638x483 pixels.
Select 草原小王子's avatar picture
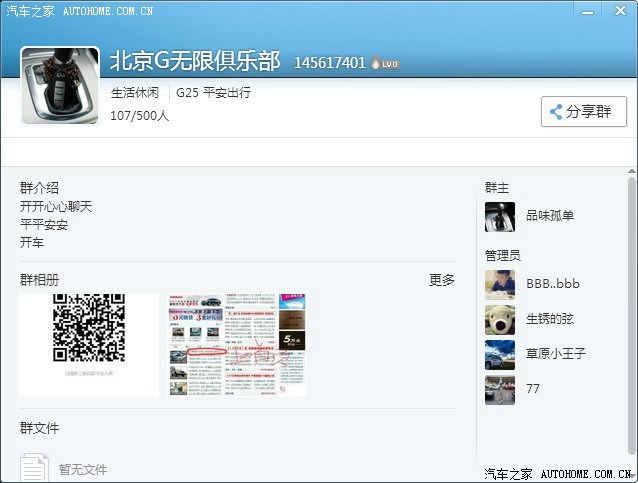[x=500, y=354]
